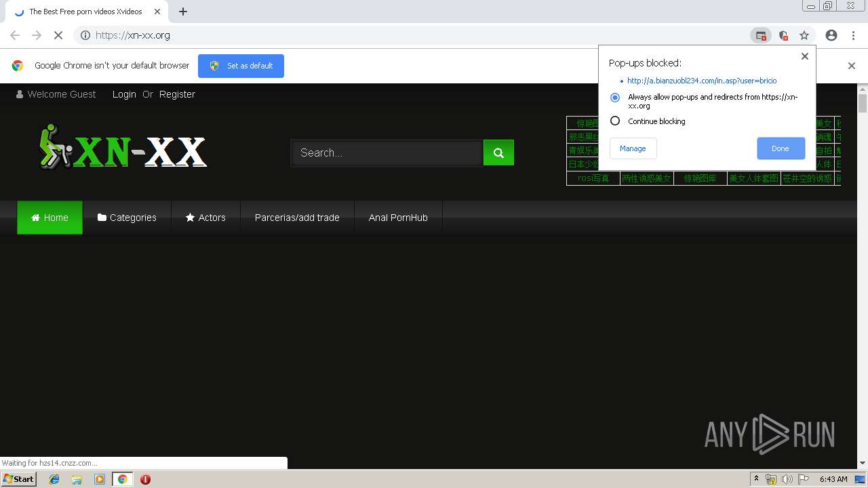This screenshot has height=488, width=868.
Task: Click the Chrome taskbar icon
Action: (x=122, y=479)
